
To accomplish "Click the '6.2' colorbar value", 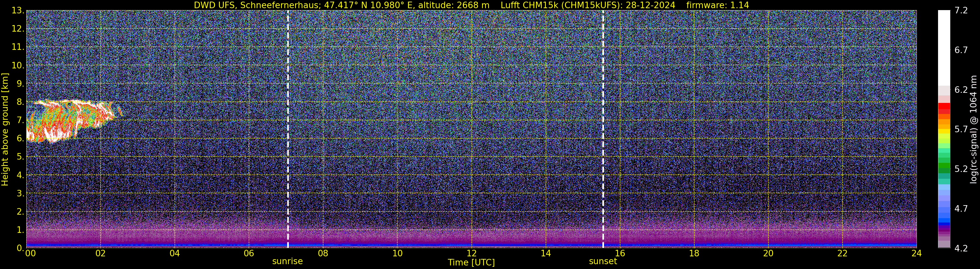I will (x=961, y=90).
